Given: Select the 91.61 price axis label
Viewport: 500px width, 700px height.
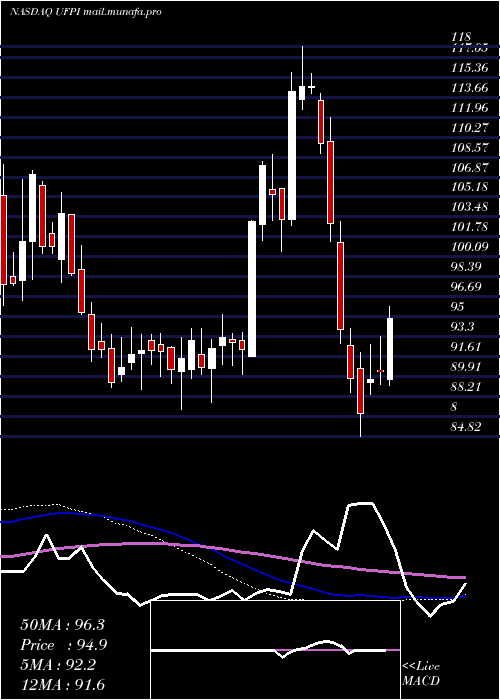Looking at the screenshot, I should pyautogui.click(x=467, y=346).
